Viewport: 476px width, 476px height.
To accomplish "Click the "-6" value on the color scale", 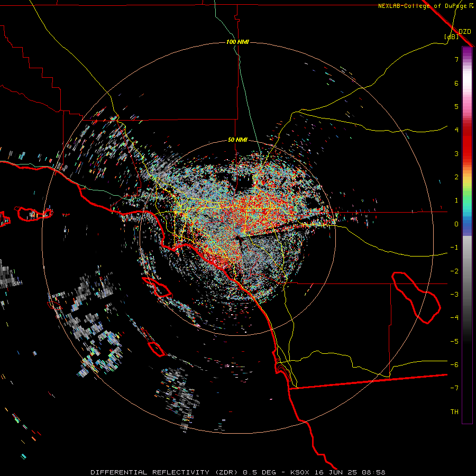I will click(x=454, y=365).
